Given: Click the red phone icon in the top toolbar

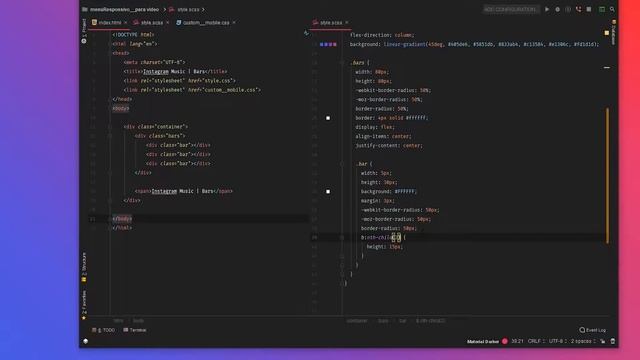Looking at the screenshot, I should click(x=578, y=9).
